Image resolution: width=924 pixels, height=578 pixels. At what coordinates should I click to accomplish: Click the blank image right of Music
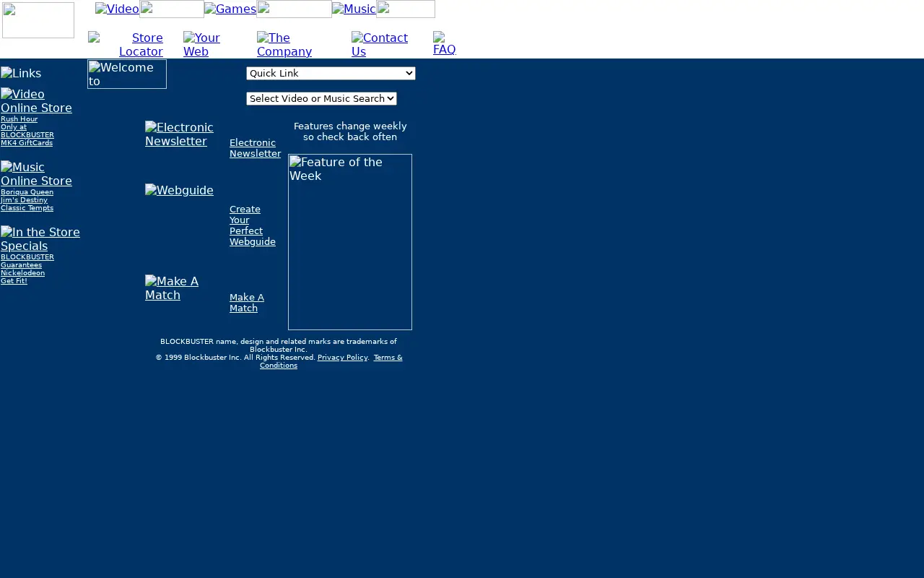[x=406, y=9]
